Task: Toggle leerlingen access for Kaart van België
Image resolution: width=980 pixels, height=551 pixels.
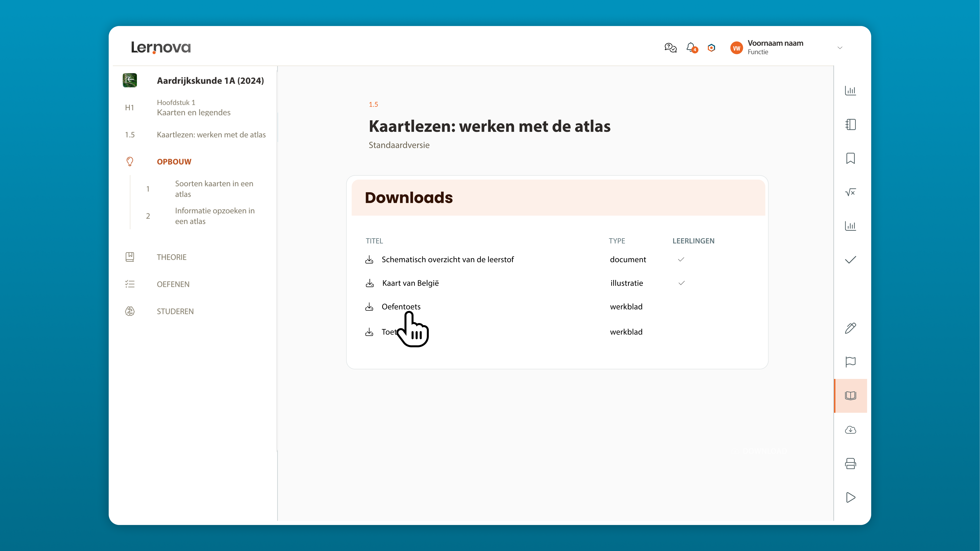Action: pos(681,283)
